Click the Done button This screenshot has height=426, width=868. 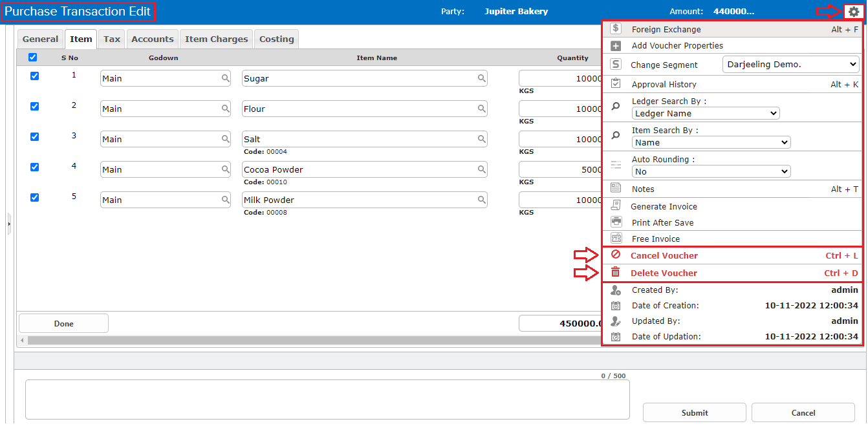[x=63, y=323]
